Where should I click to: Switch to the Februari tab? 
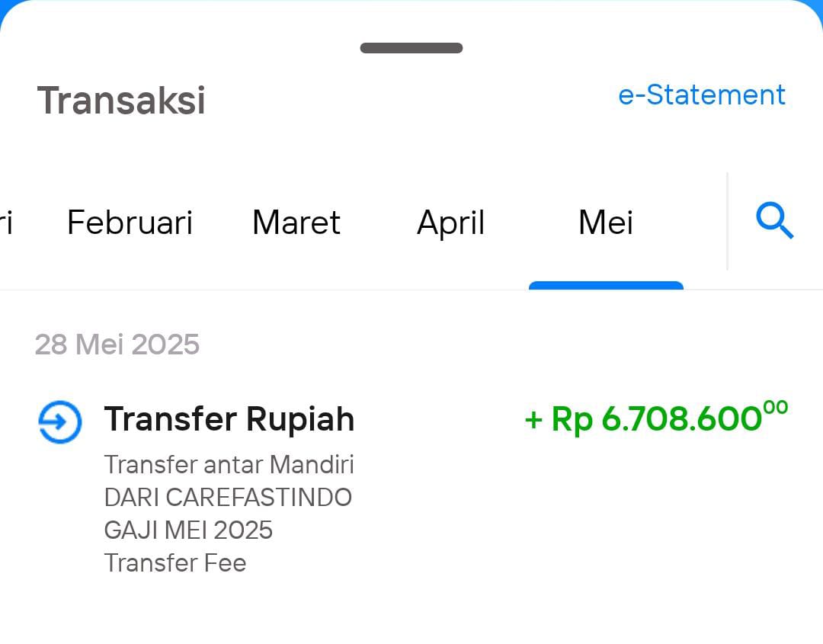(130, 222)
